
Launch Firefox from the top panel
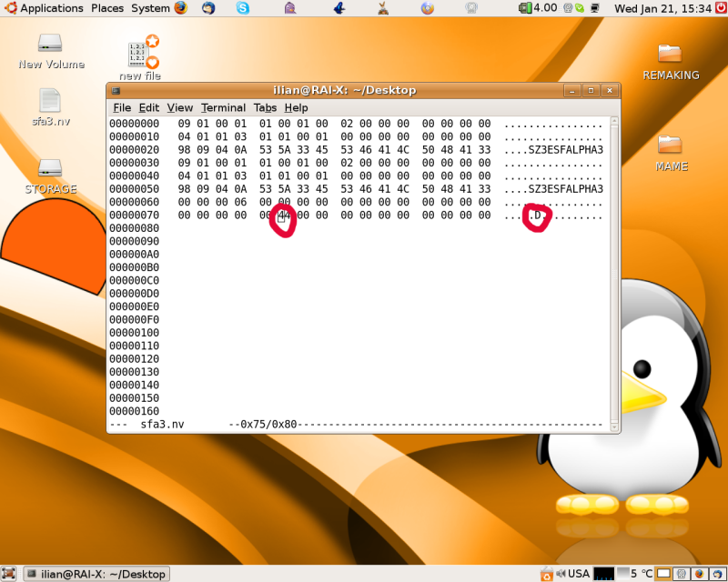[x=180, y=8]
